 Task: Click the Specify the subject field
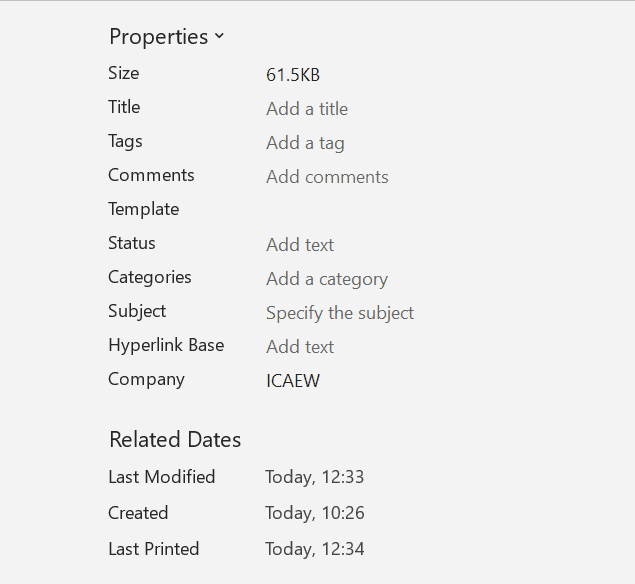tap(340, 313)
